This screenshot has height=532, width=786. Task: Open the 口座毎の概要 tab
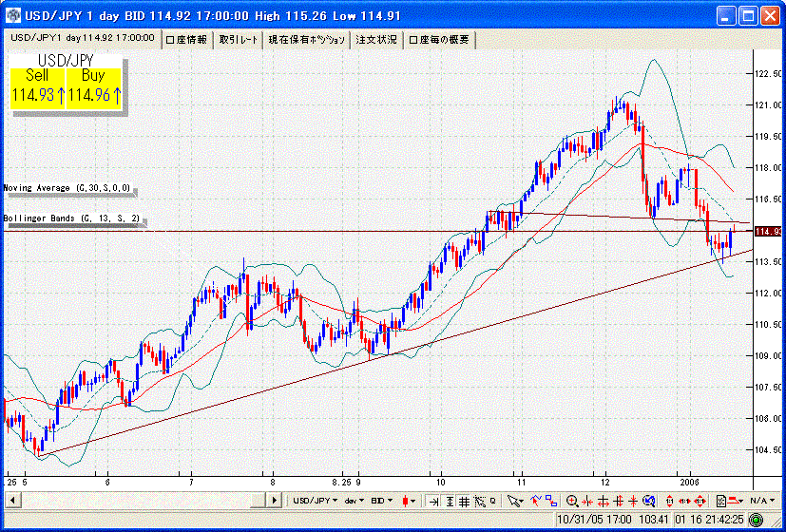440,40
